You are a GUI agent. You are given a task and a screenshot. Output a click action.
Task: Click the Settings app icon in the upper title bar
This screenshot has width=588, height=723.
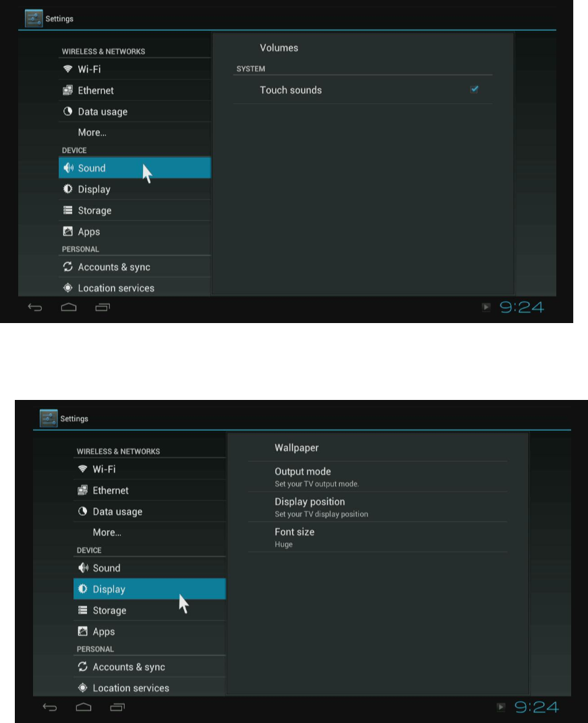tap(34, 18)
